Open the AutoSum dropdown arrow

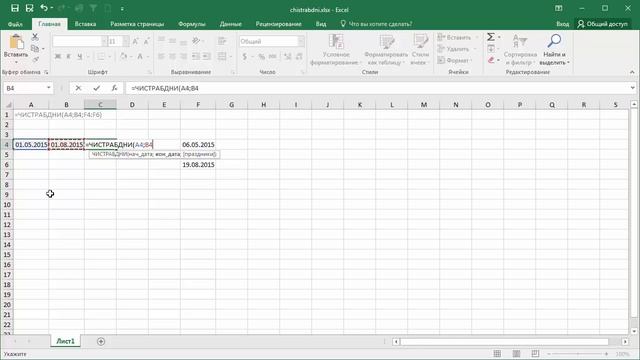[x=499, y=37]
